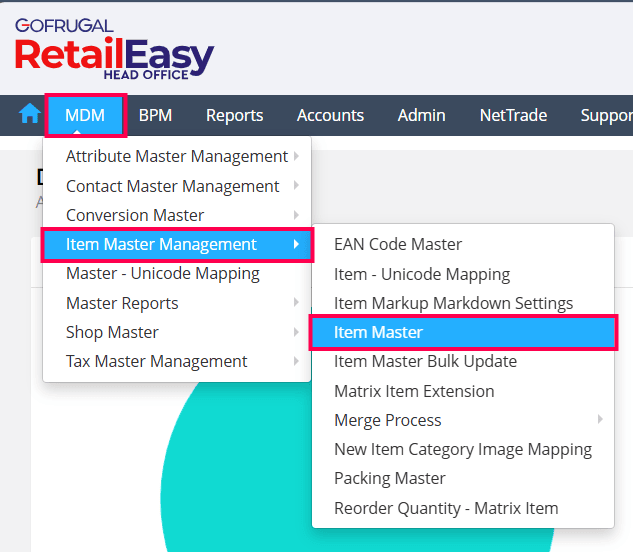Expand Merge Process submenu arrow
Screen dimensions: 633x552
[600, 419]
